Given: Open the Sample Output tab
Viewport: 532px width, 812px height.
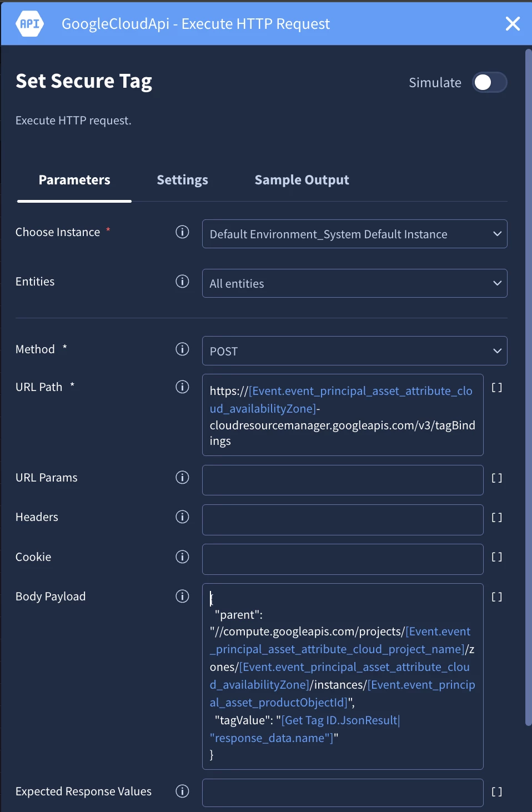Looking at the screenshot, I should tap(302, 180).
